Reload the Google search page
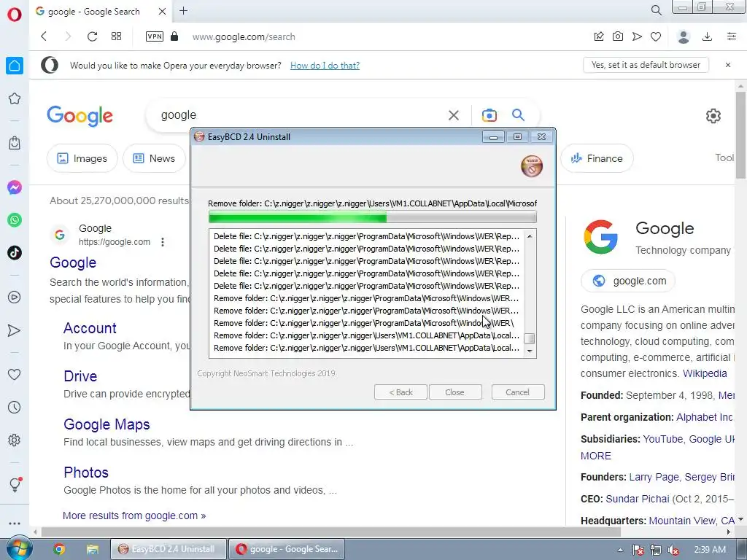Screen dimensions: 747x560 tap(92, 36)
